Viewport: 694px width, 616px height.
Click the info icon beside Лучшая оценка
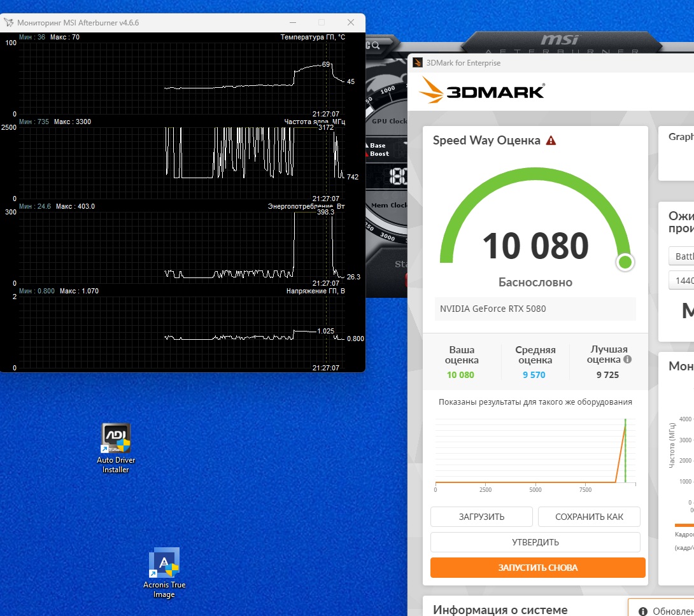627,360
